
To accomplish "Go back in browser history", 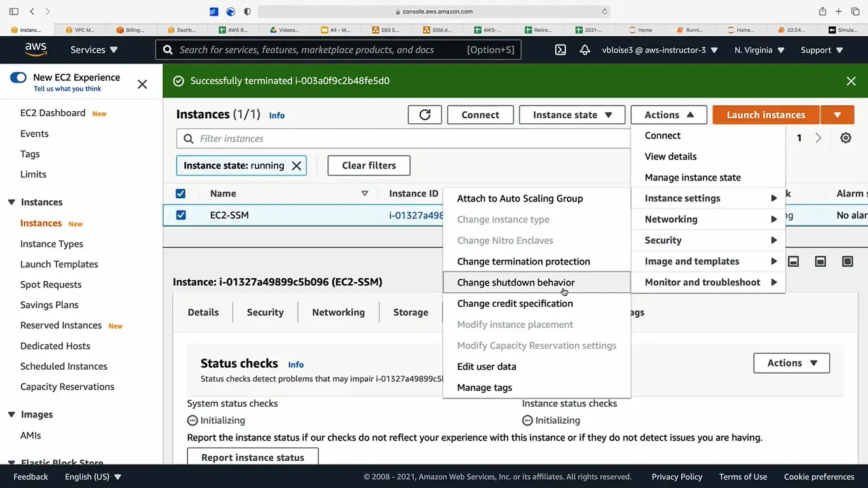I will coord(32,11).
